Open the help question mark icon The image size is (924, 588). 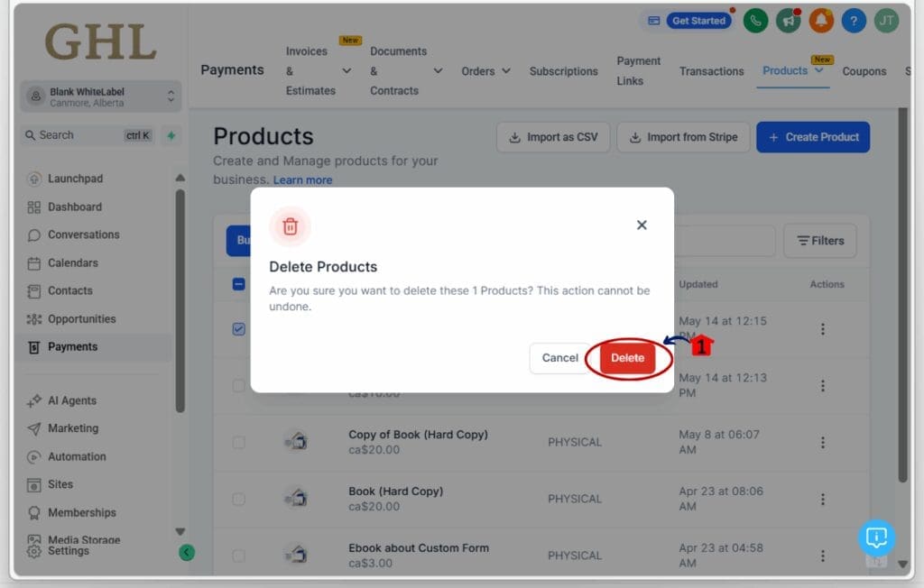[854, 22]
